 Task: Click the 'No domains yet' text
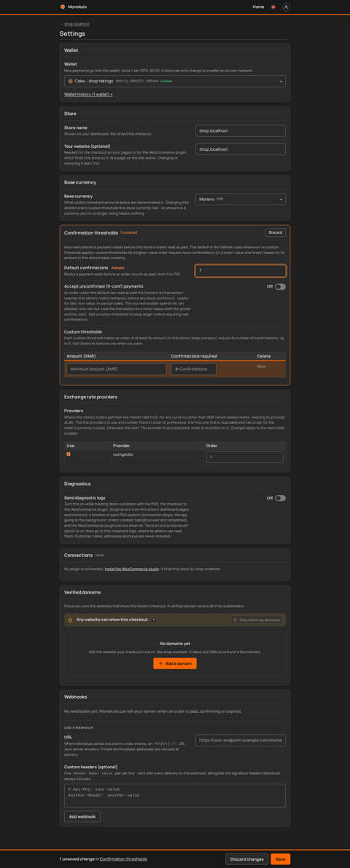pyautogui.click(x=175, y=644)
